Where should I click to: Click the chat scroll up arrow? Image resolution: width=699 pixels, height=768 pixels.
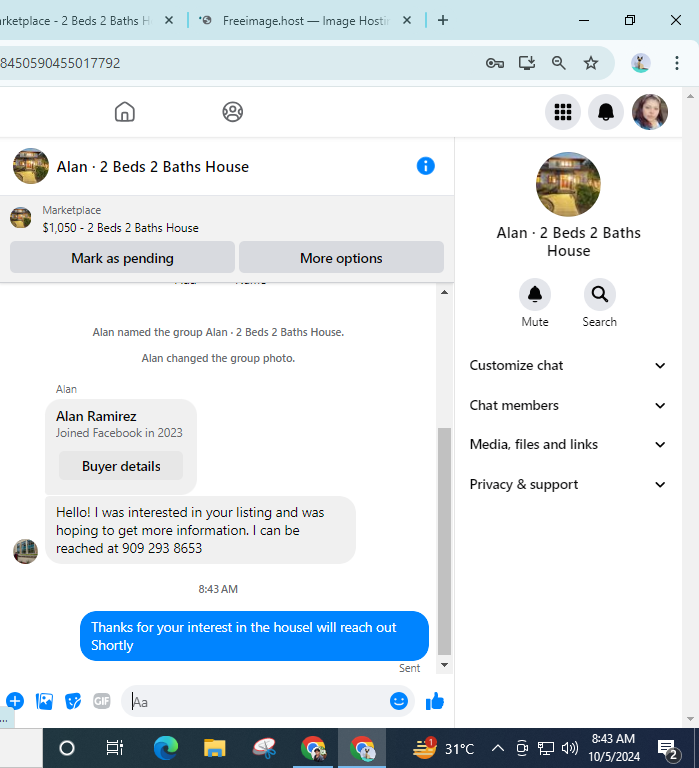444,292
